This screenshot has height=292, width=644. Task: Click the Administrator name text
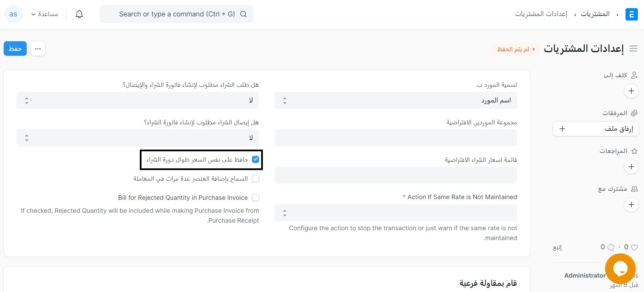click(x=585, y=276)
